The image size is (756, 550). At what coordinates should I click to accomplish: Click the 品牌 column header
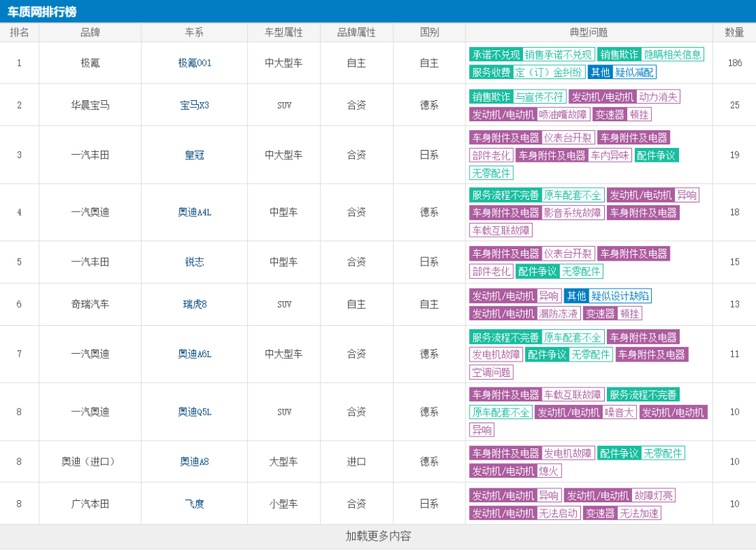[x=90, y=32]
